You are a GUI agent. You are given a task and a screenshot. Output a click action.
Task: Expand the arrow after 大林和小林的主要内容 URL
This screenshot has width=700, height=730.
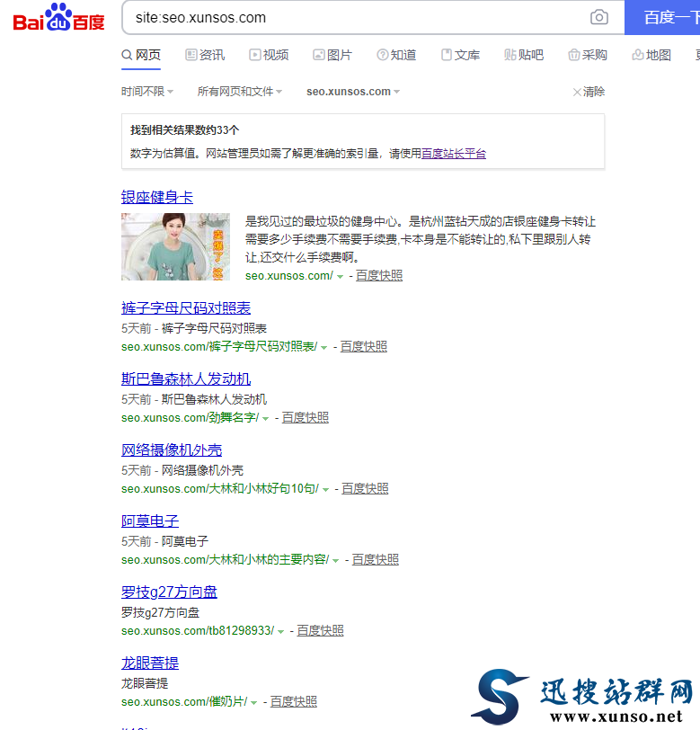[335, 561]
